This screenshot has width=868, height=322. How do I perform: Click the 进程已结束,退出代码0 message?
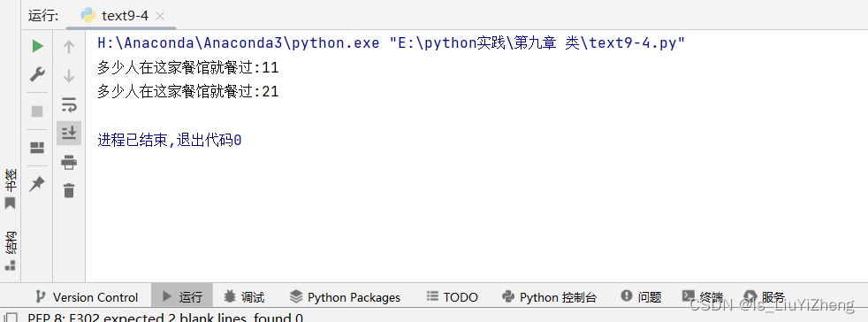(x=170, y=140)
